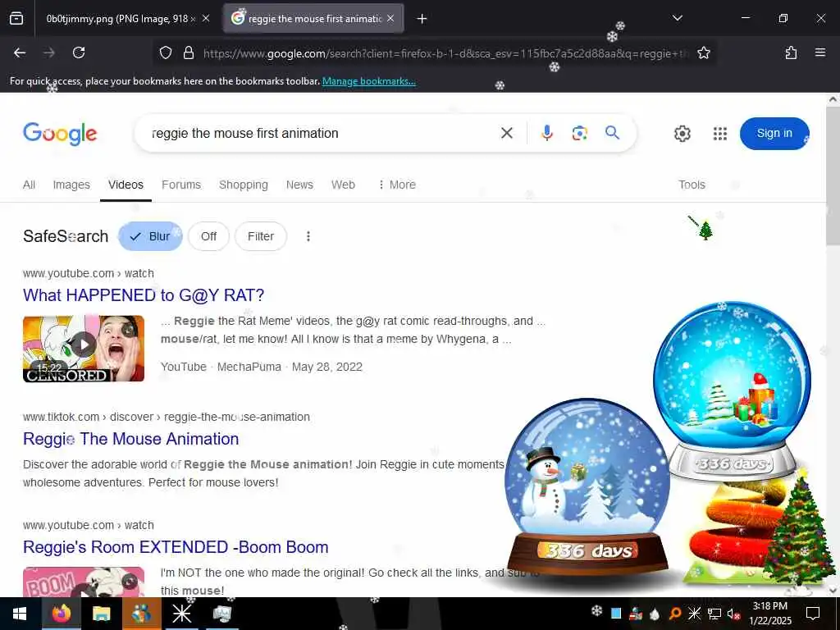The width and height of the screenshot is (840, 630).
Task: Close the 0b0tjimmy.png tab
Action: (x=206, y=19)
